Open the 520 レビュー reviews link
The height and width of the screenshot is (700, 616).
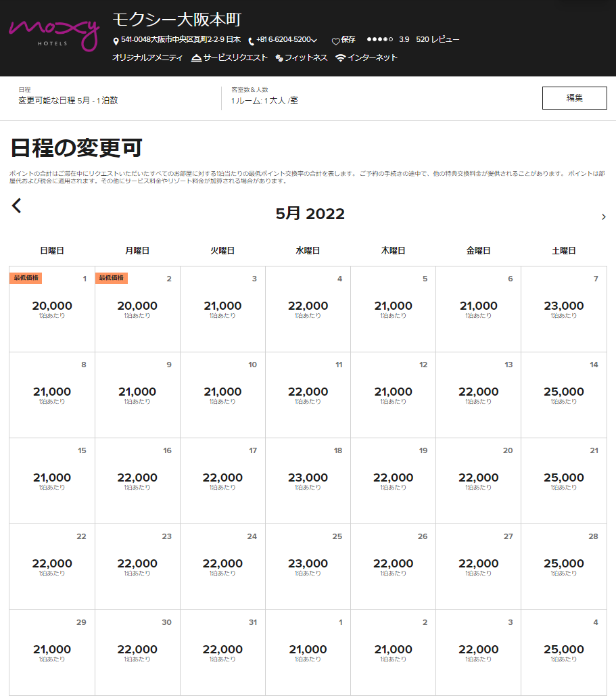coord(437,40)
